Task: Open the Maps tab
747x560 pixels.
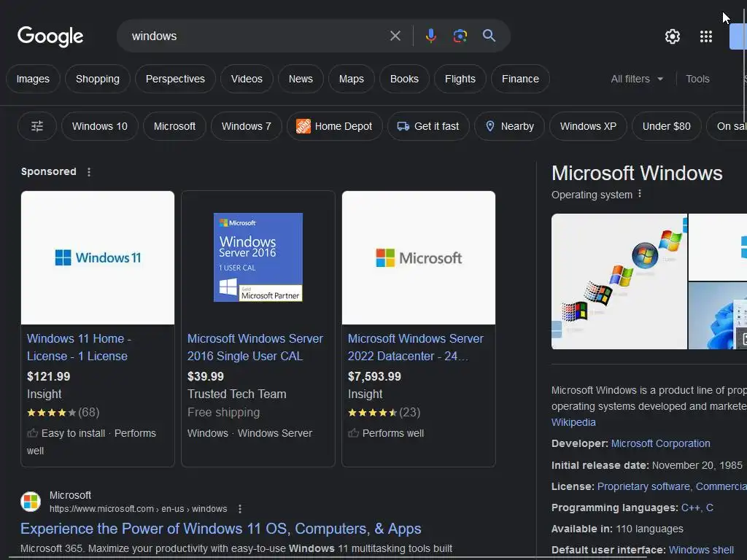Action: pyautogui.click(x=352, y=79)
